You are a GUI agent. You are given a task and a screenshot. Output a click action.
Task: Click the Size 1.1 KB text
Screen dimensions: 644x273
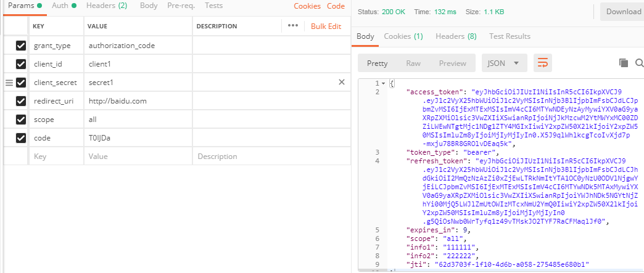485,12
